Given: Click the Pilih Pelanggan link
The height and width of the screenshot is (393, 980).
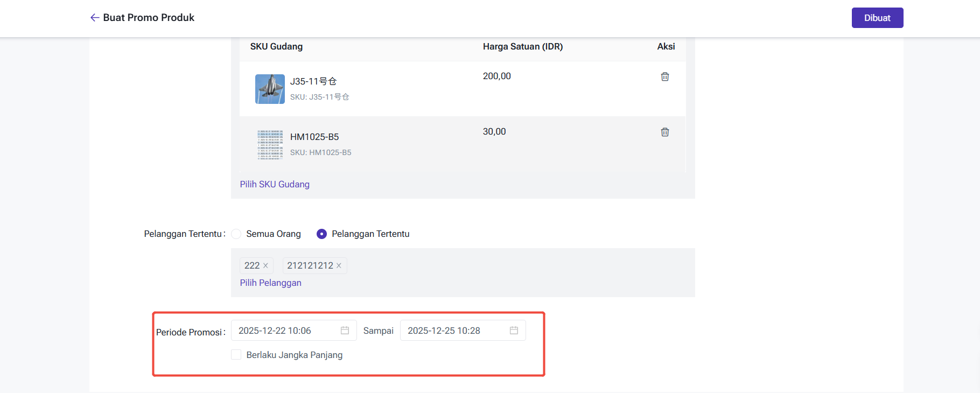Looking at the screenshot, I should (x=270, y=283).
